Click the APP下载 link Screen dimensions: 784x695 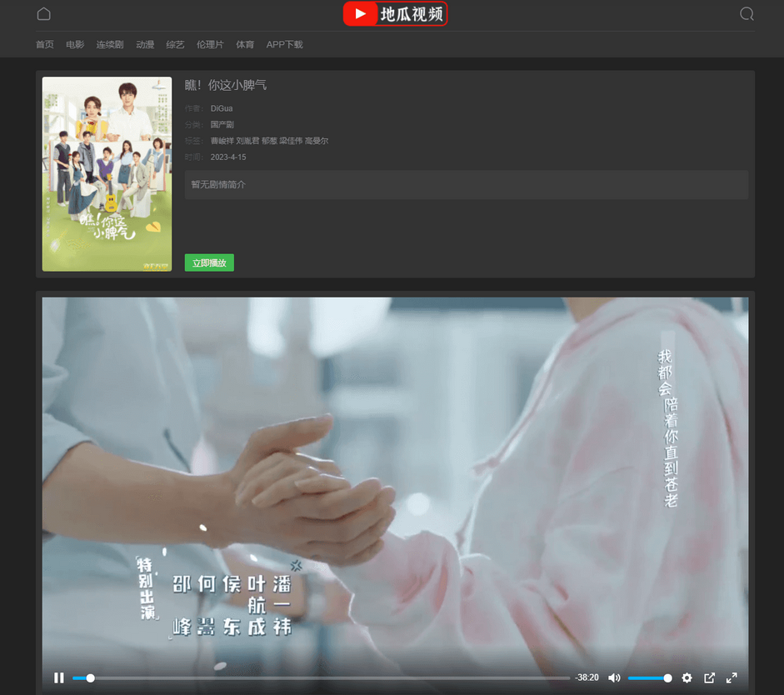[x=284, y=44]
